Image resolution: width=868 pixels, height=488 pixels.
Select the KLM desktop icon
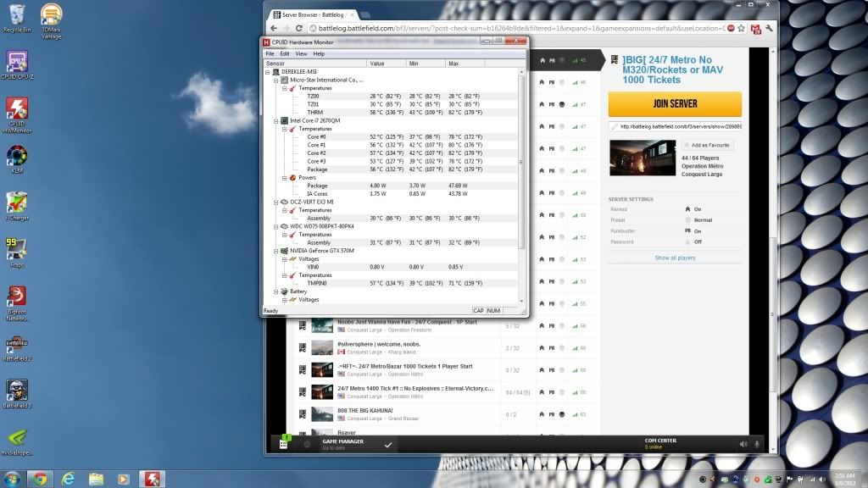(x=17, y=160)
